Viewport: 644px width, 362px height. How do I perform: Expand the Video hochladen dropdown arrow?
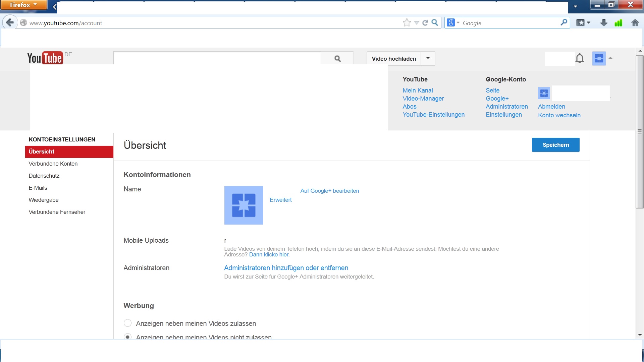pyautogui.click(x=428, y=58)
